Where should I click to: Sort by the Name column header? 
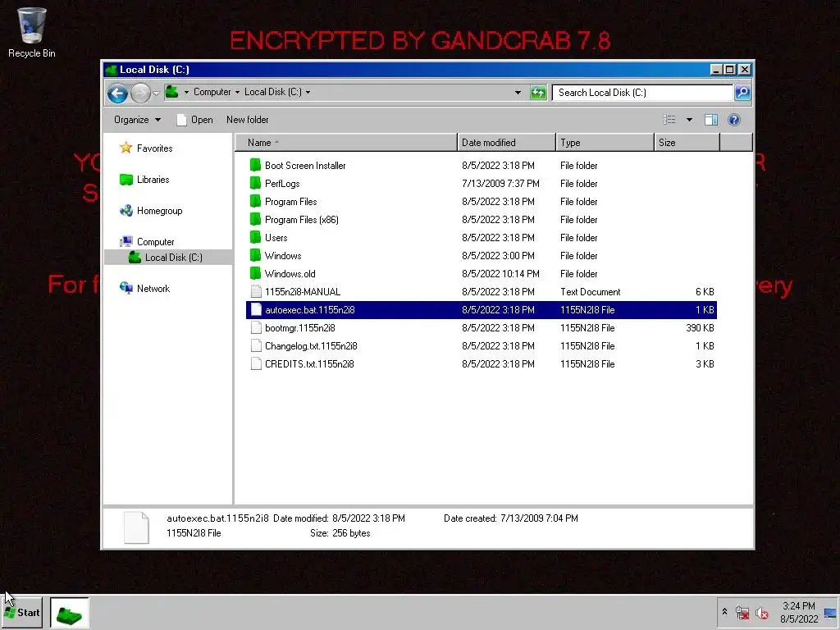pyautogui.click(x=346, y=143)
